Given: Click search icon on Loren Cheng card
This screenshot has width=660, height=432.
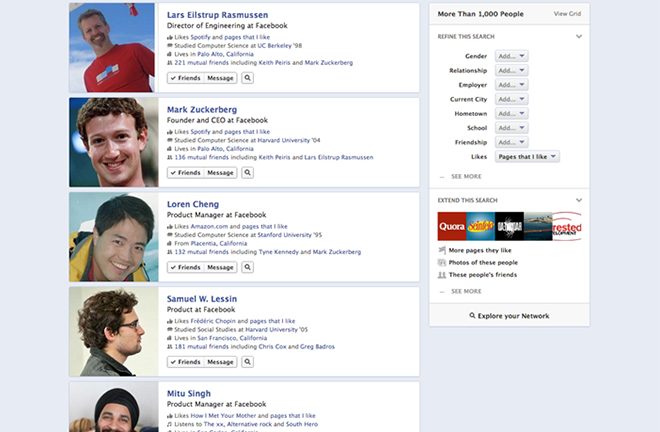Looking at the screenshot, I should (x=248, y=267).
